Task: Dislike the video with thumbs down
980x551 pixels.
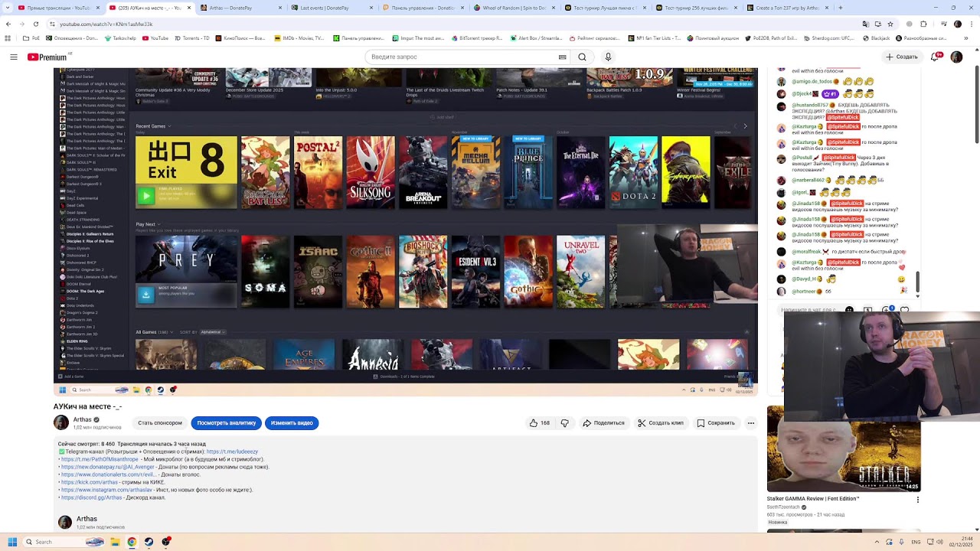Action: 565,422
